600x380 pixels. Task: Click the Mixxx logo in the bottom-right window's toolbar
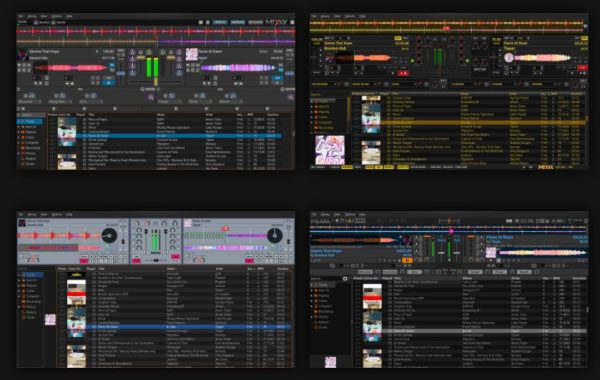point(320,221)
